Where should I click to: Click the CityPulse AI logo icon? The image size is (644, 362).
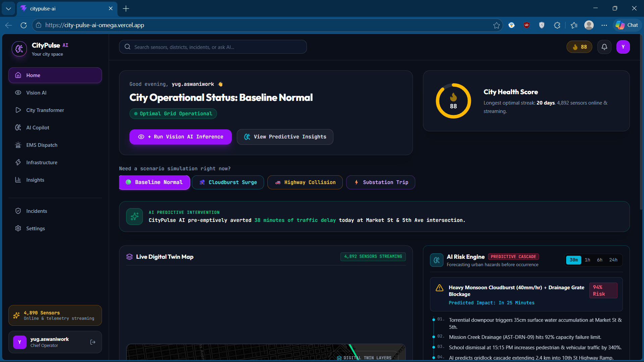point(19,49)
